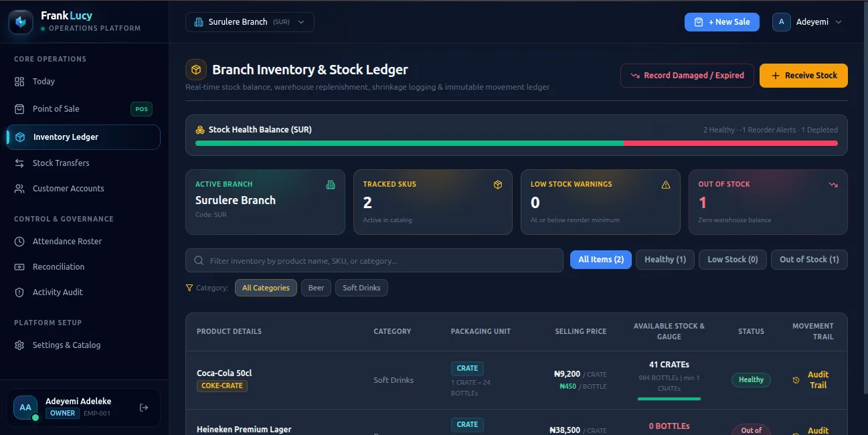
Task: Click the green healthy stock bar segment
Action: 410,143
